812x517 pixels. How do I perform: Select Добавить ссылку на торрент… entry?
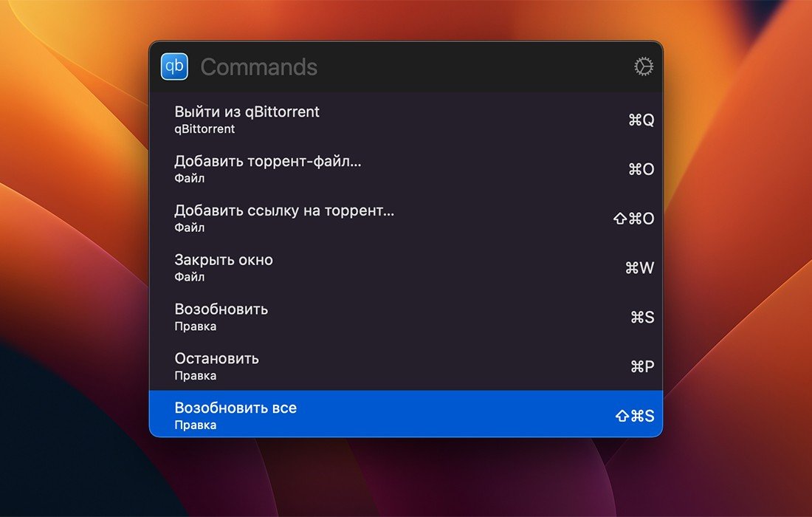click(x=405, y=218)
